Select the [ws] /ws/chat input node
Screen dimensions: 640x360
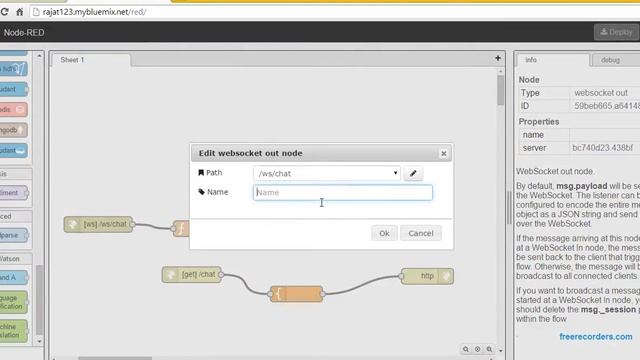tap(98, 224)
